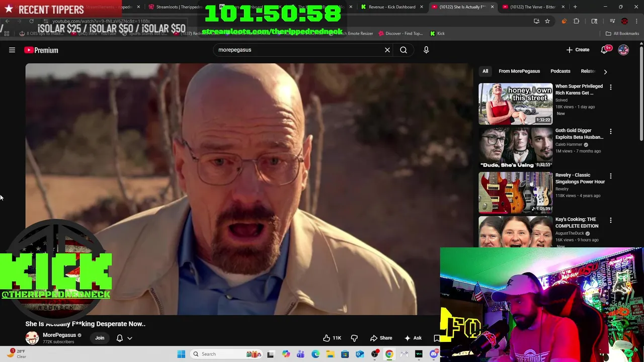Viewport: 644px width, 362px height.
Task: Select the Podcasts chip
Action: pos(560,71)
